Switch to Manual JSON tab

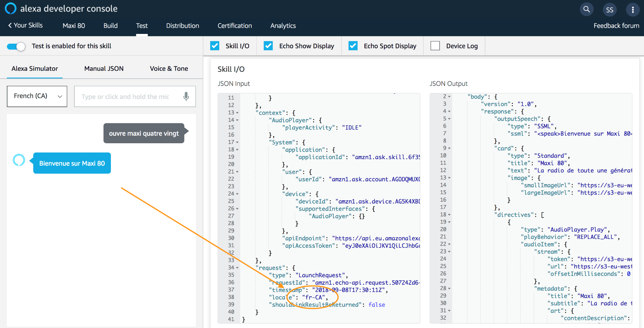(104, 69)
